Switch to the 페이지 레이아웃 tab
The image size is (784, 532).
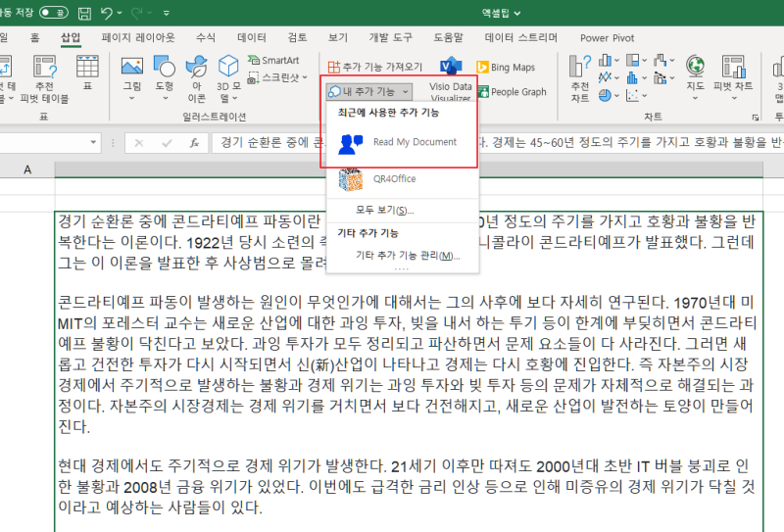tap(138, 37)
